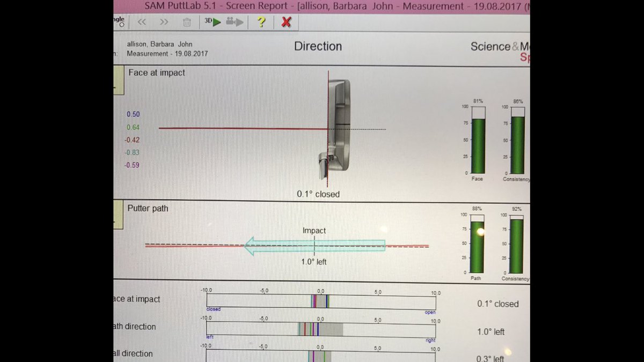The width and height of the screenshot is (644, 362).
Task: Click the '0.3° left' ball direction value
Action: point(491,359)
